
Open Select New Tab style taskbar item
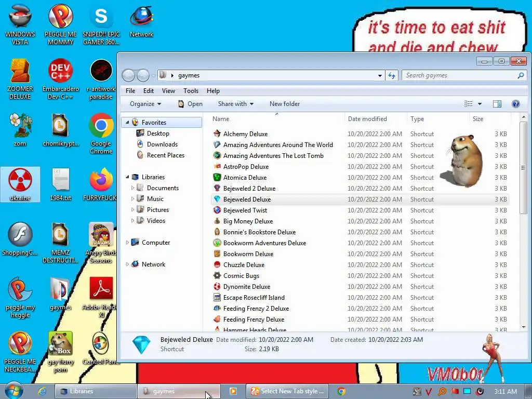tap(288, 391)
